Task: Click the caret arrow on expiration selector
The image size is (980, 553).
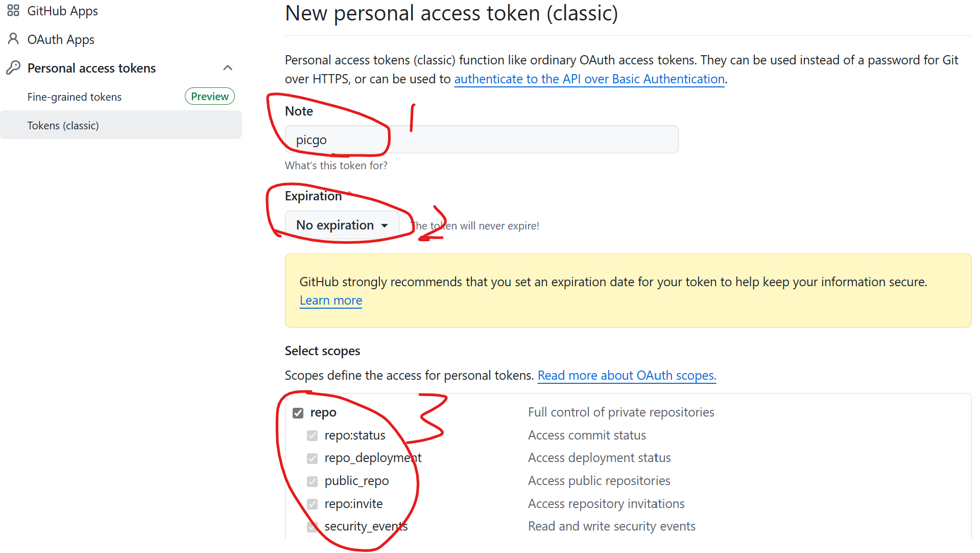Action: pos(385,225)
